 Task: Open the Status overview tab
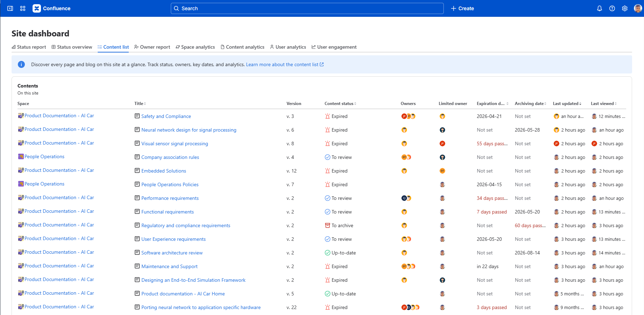tap(72, 47)
